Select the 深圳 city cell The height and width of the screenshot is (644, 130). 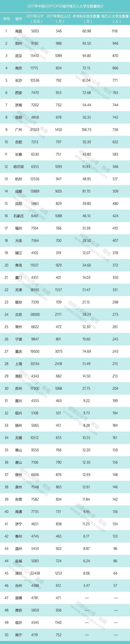19,573
